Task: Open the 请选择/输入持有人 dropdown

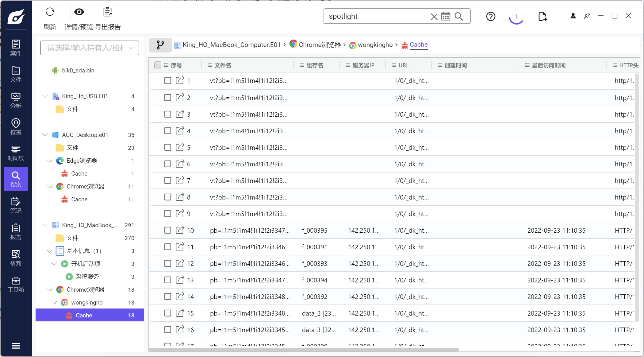Action: 90,48
